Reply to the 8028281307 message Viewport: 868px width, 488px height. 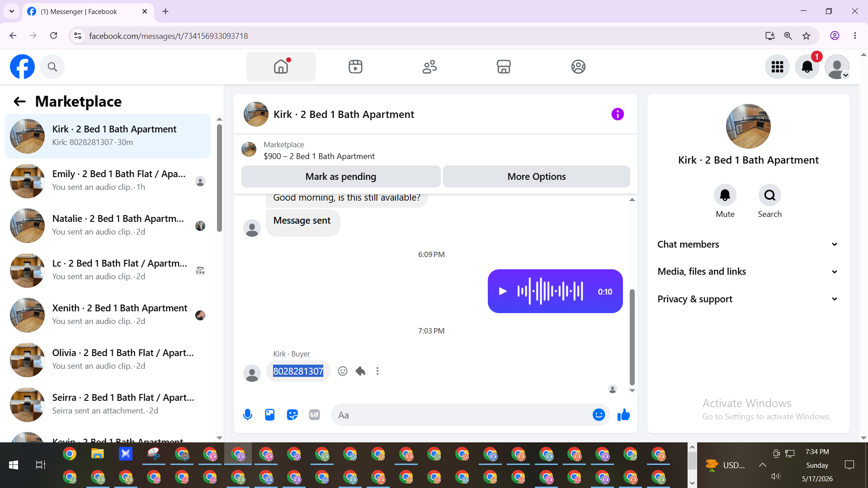pyautogui.click(x=360, y=371)
